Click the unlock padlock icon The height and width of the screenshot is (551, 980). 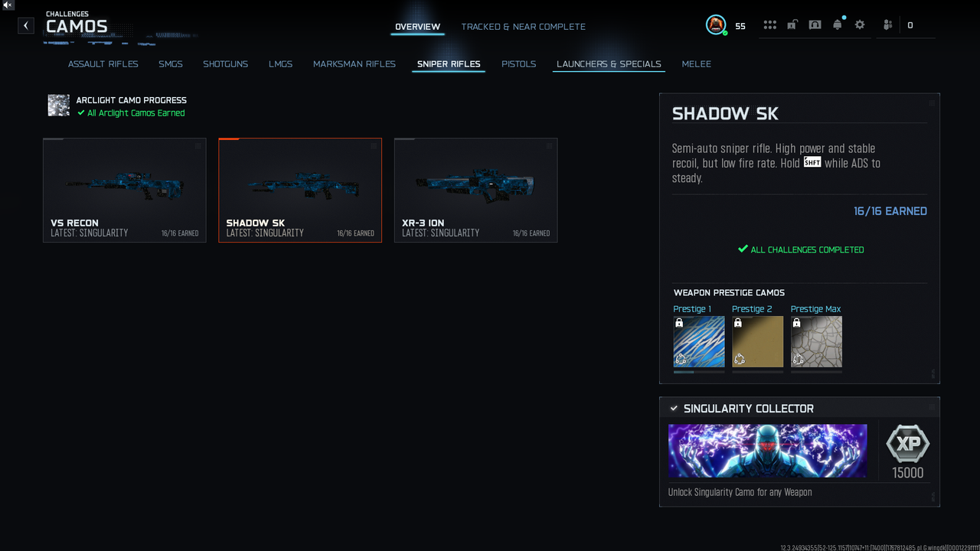(792, 25)
